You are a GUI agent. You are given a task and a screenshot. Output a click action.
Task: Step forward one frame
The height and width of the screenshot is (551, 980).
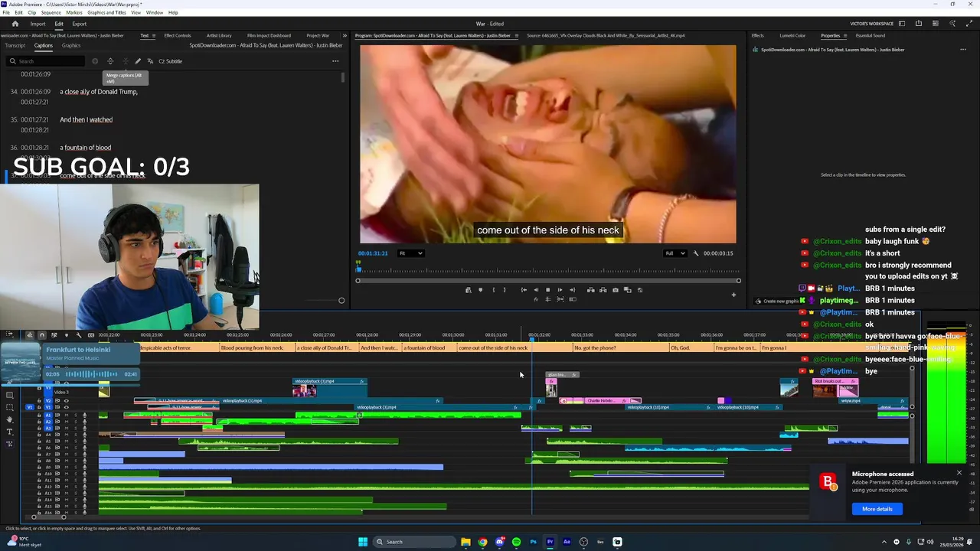(560, 290)
